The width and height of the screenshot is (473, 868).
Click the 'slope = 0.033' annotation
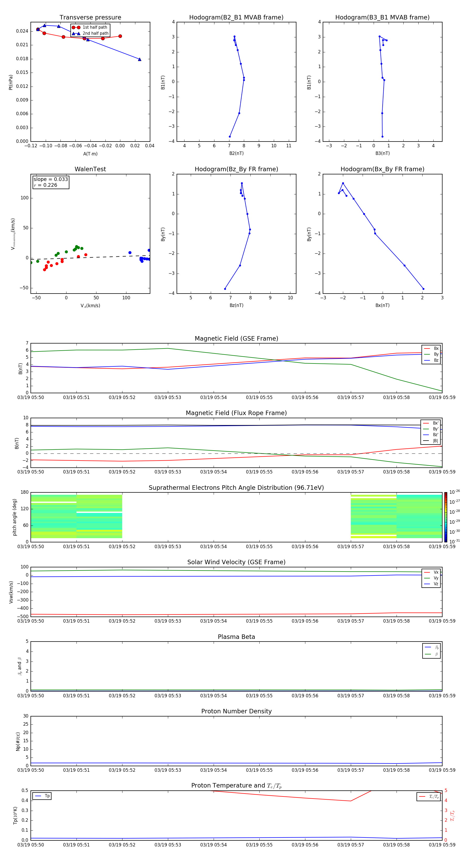pyautogui.click(x=51, y=179)
